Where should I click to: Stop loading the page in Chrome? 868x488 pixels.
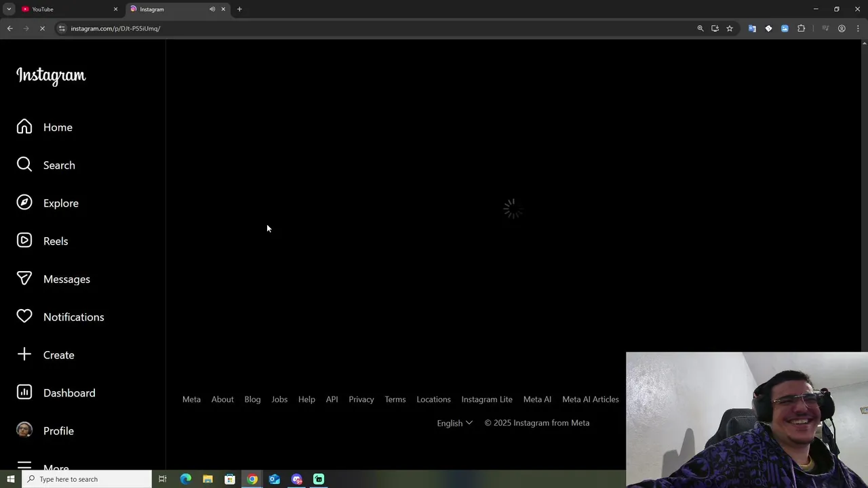click(42, 28)
